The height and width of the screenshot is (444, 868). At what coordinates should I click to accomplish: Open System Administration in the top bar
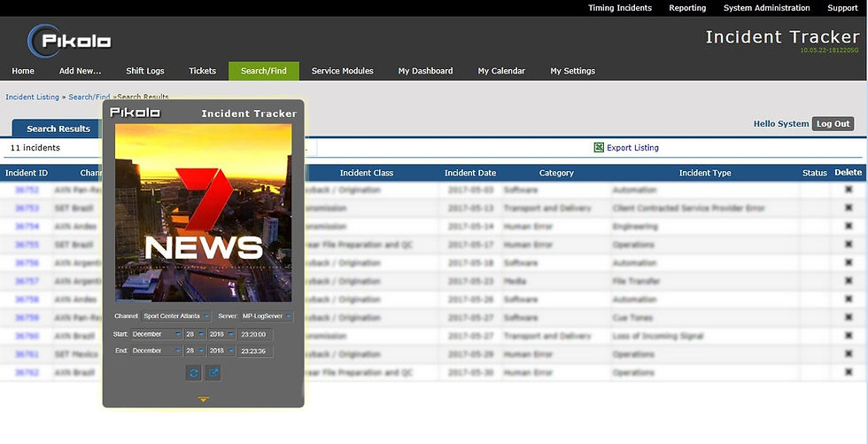[x=766, y=8]
